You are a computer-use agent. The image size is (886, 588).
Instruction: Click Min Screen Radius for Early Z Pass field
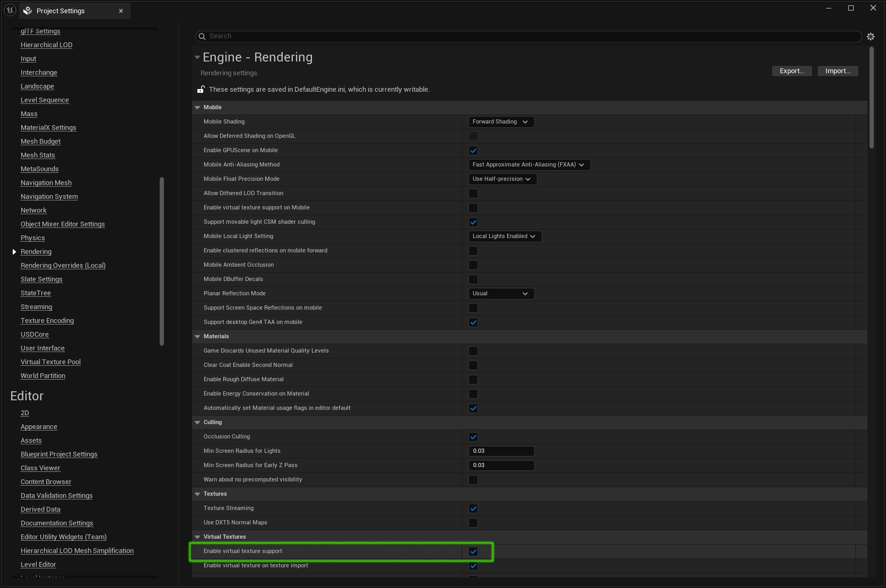pos(501,466)
